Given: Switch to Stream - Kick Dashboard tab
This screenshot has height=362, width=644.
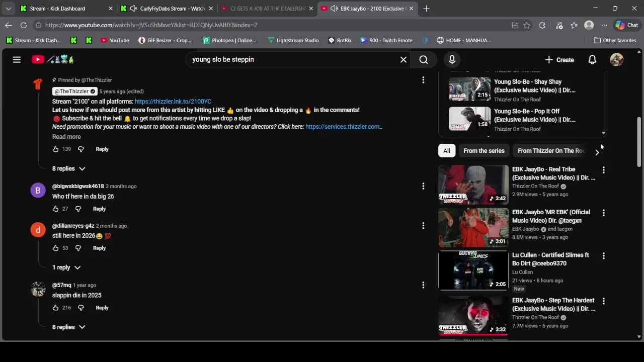Looking at the screenshot, I should (65, 9).
